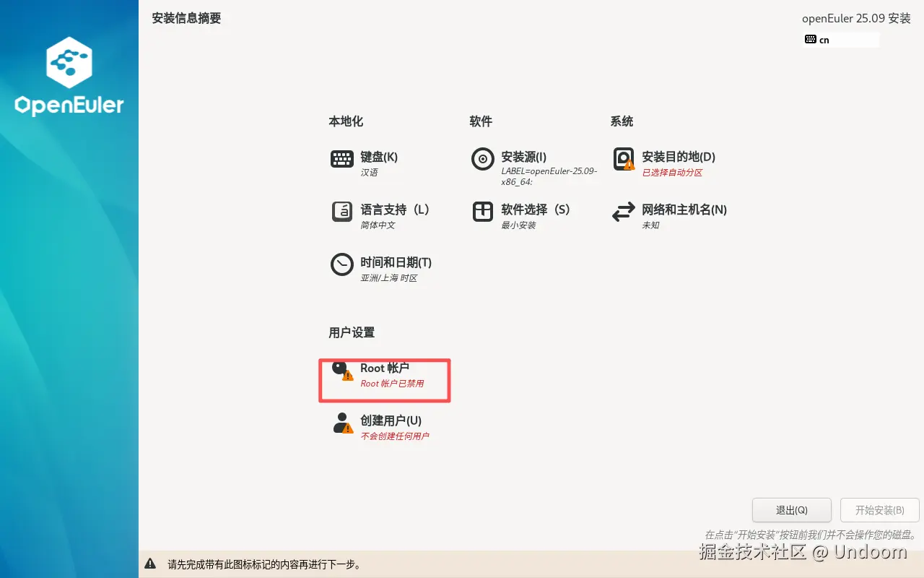Click the network arrows icon

[x=623, y=212]
